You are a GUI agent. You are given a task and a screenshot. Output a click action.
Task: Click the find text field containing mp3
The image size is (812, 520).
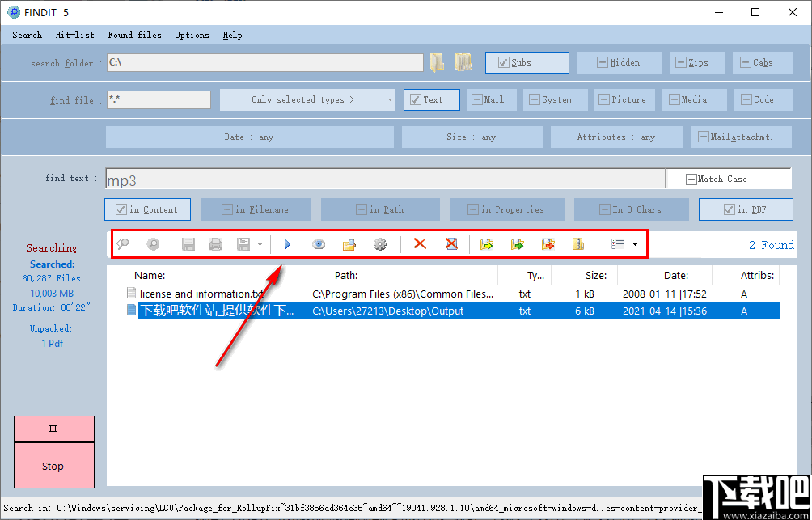(385, 179)
